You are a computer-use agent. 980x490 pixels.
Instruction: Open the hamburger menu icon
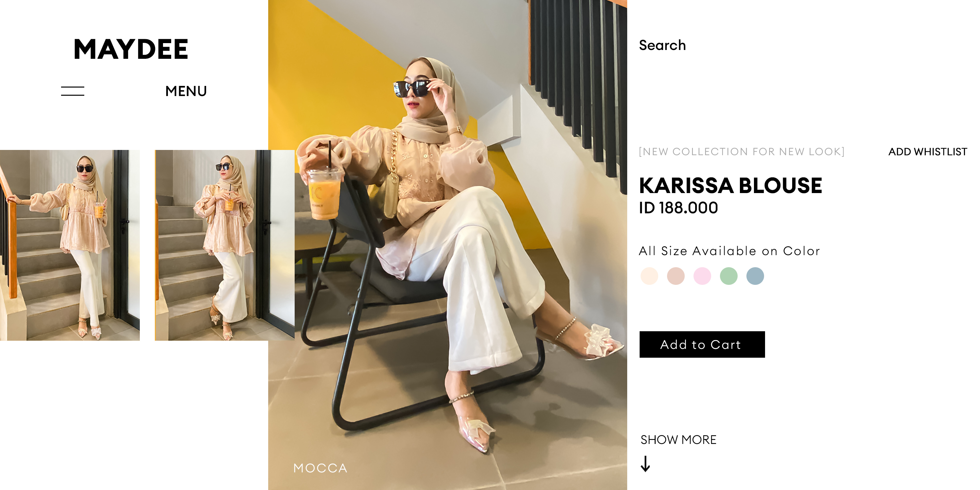[x=73, y=91]
